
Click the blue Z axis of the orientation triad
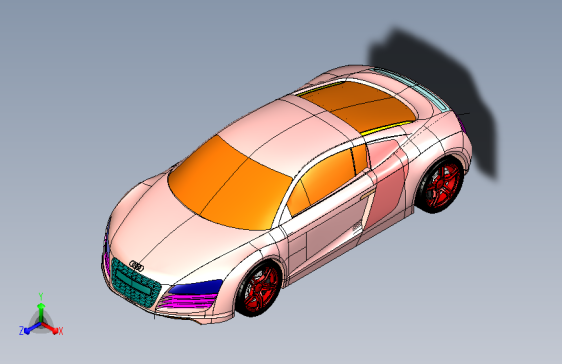[29, 329]
